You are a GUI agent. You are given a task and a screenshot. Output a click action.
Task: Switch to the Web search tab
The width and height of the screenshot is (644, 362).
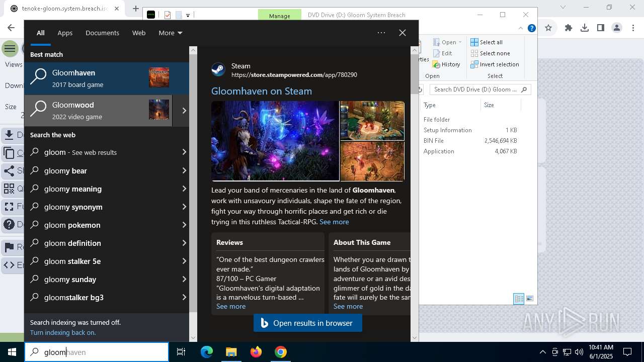139,33
